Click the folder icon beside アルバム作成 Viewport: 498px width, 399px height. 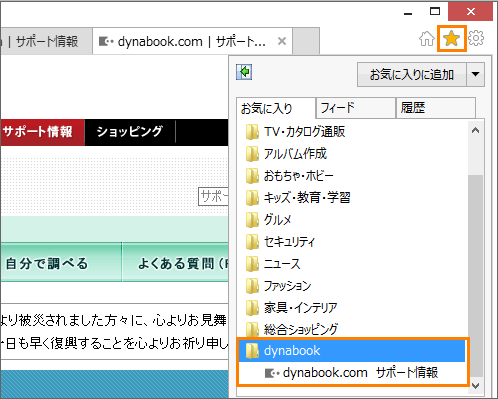click(x=252, y=154)
